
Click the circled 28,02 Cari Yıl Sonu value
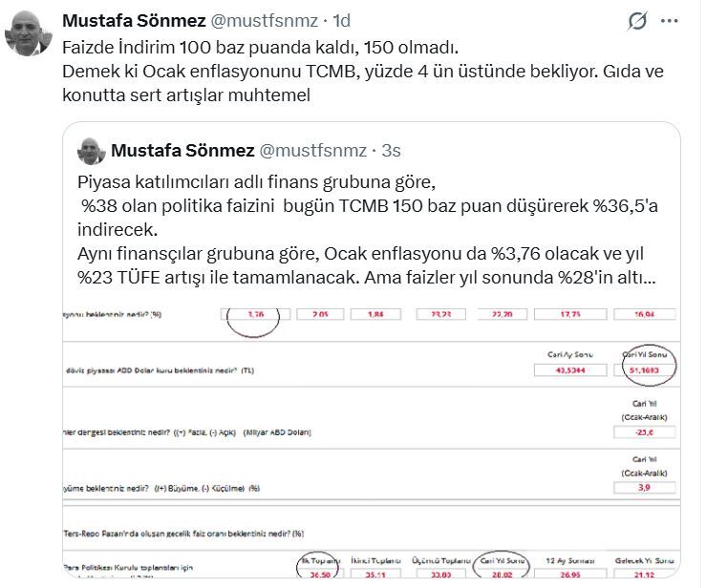click(506, 576)
